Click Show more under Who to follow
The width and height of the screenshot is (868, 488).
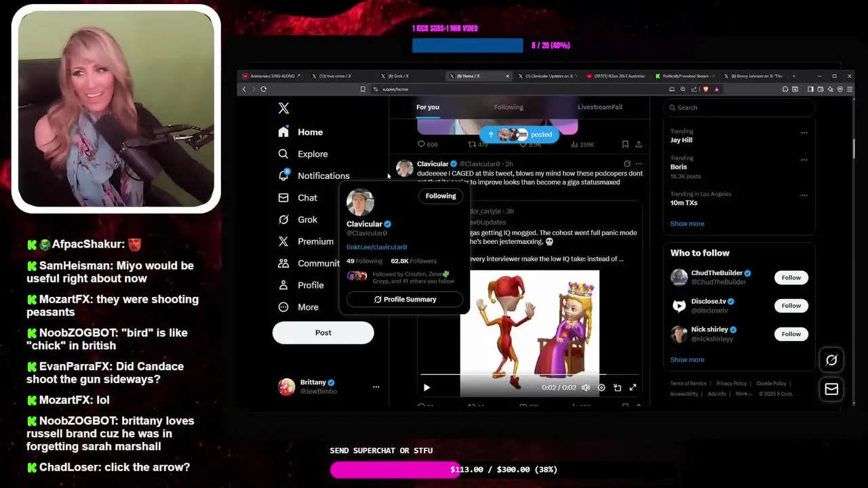(687, 360)
